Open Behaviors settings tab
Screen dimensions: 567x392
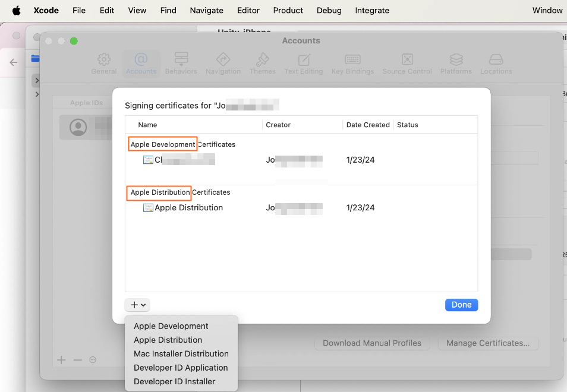(181, 64)
